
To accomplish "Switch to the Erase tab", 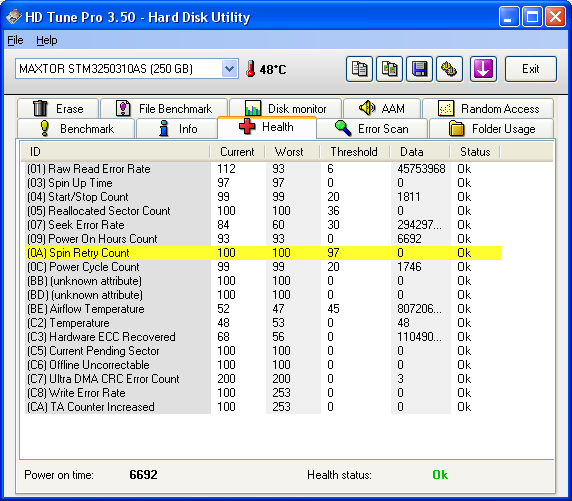I will (x=58, y=108).
